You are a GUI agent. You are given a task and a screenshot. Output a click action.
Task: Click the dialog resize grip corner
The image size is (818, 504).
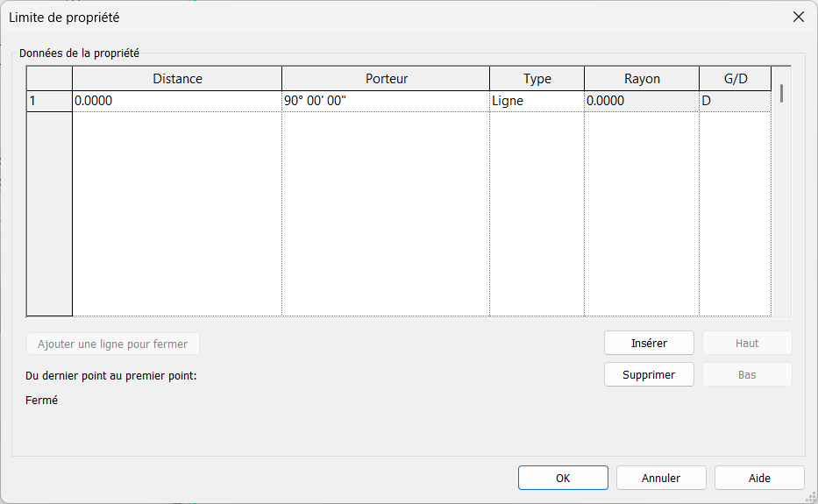point(810,496)
